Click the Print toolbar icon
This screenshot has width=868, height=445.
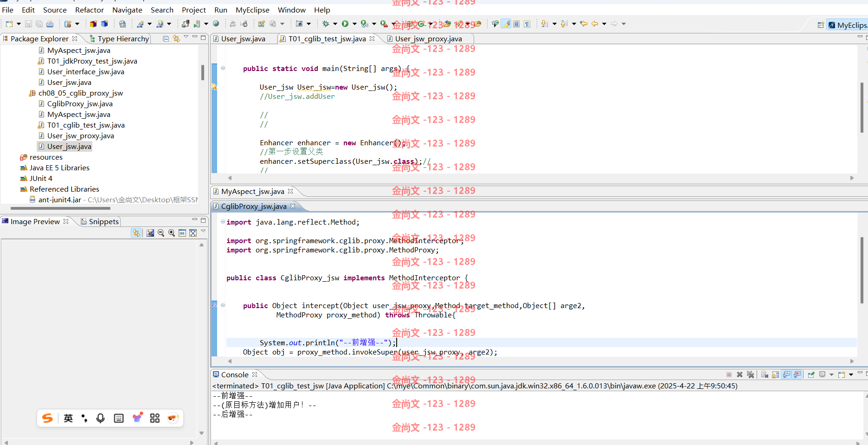click(50, 24)
